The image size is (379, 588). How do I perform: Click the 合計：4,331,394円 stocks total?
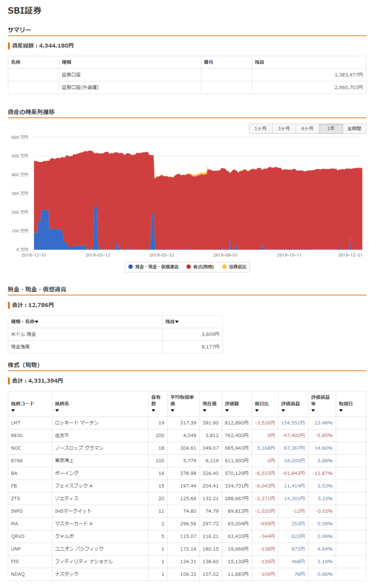click(37, 381)
